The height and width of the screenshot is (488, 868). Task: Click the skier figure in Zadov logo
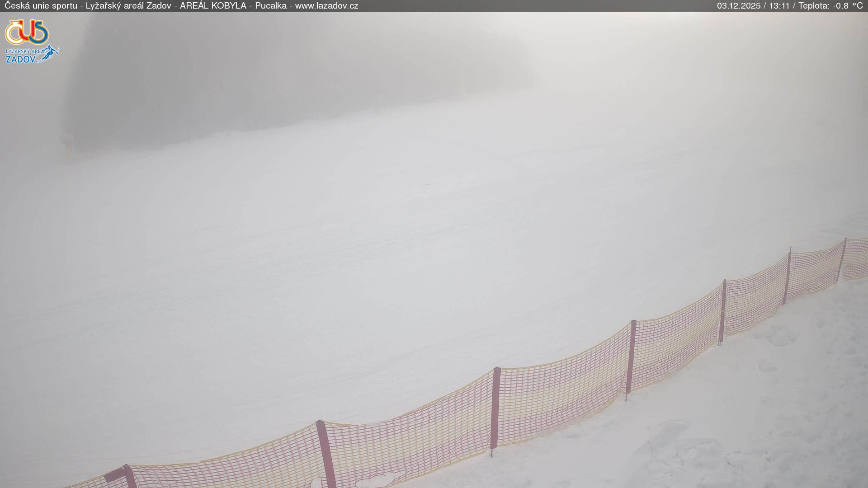click(51, 52)
